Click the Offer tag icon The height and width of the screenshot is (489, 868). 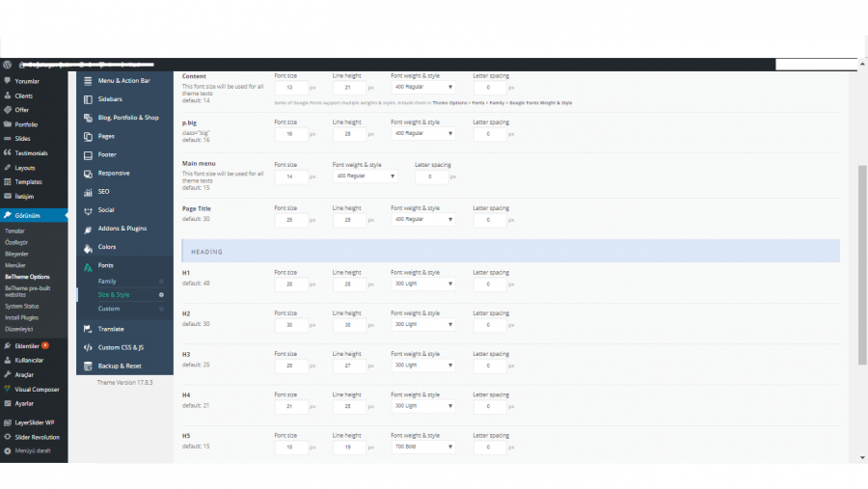(x=7, y=110)
